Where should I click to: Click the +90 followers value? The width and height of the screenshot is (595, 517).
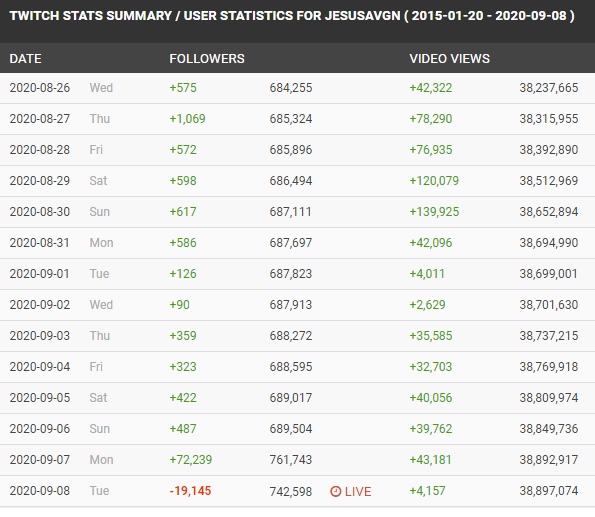point(179,305)
